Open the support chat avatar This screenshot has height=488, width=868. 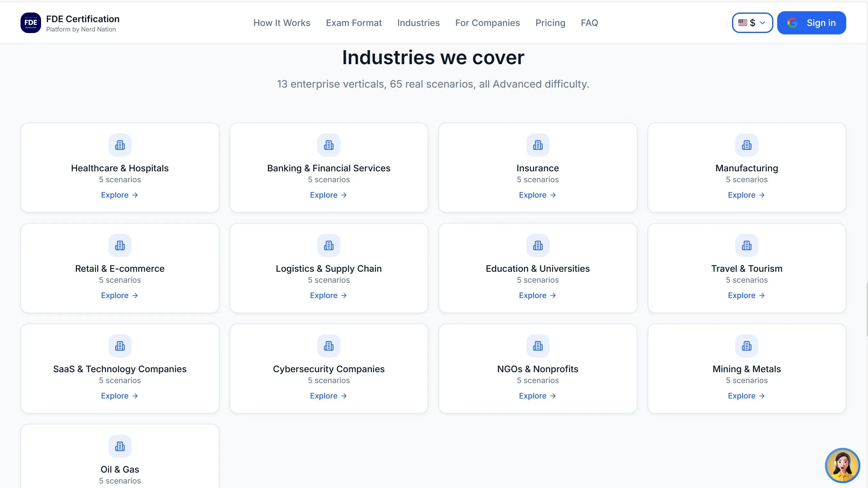(842, 466)
